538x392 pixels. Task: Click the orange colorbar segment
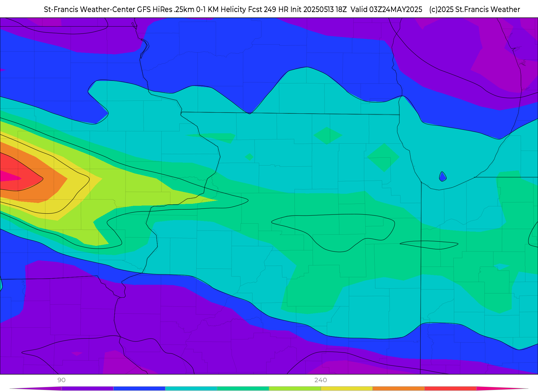tap(398, 389)
